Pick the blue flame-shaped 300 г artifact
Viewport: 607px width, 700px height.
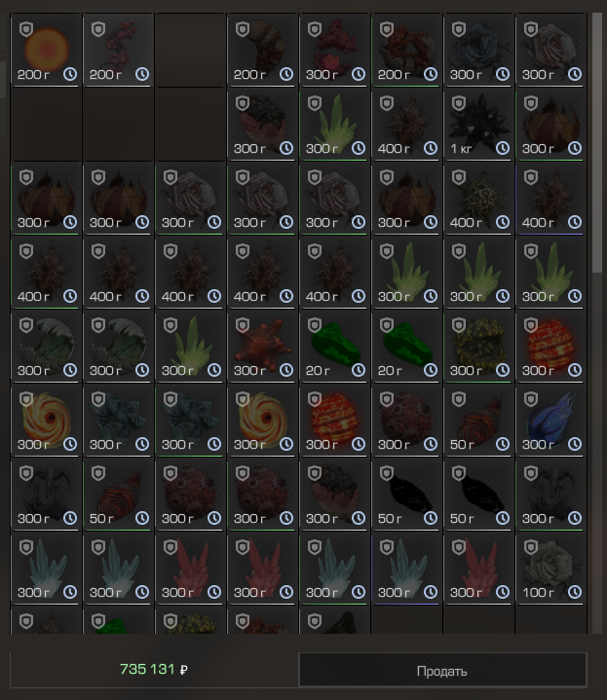click(x=550, y=420)
